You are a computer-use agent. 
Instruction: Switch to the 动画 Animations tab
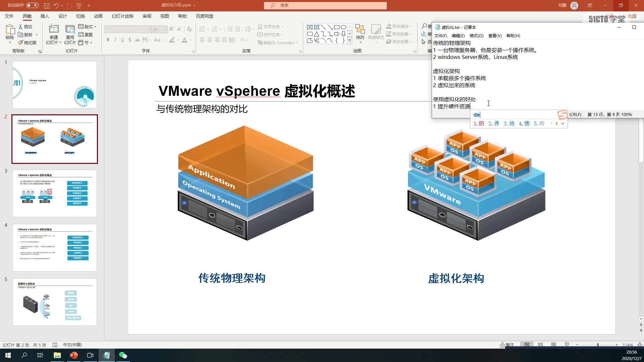pyautogui.click(x=98, y=16)
